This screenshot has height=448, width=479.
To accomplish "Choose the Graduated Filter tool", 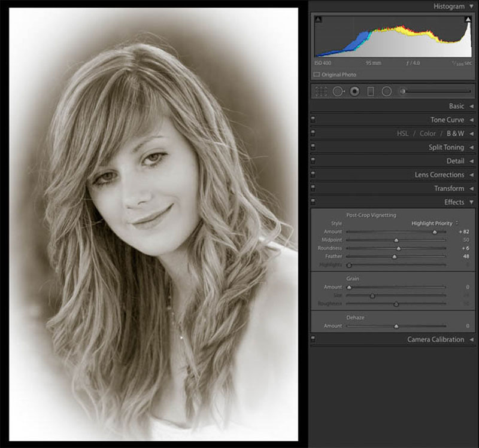I will (371, 92).
